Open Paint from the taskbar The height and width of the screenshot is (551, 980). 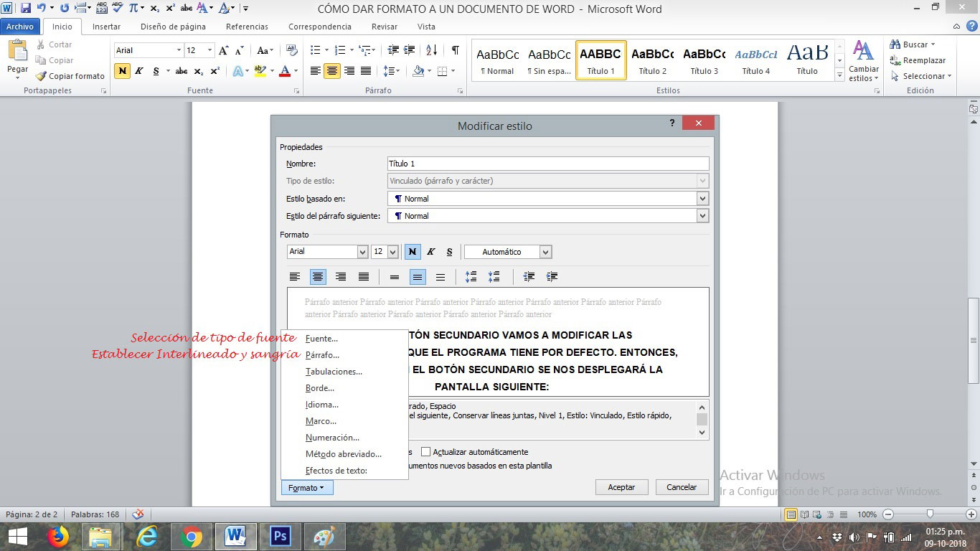[x=324, y=536]
